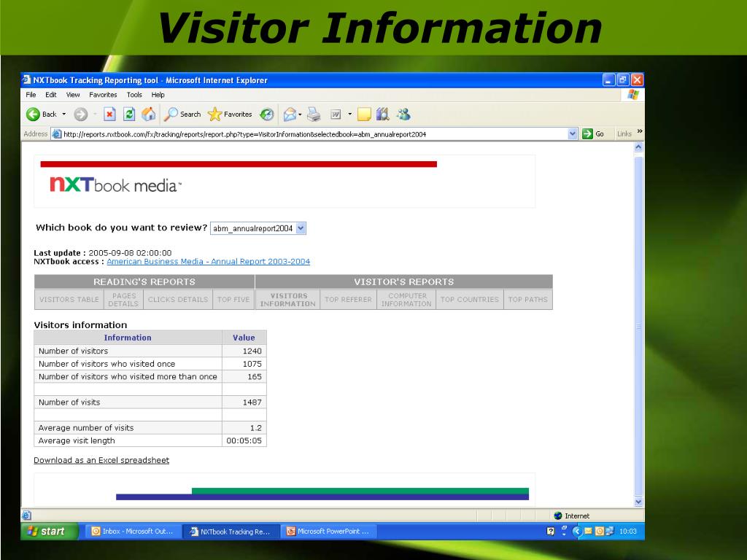Click Download as an Excel spreadsheet link

click(x=101, y=460)
